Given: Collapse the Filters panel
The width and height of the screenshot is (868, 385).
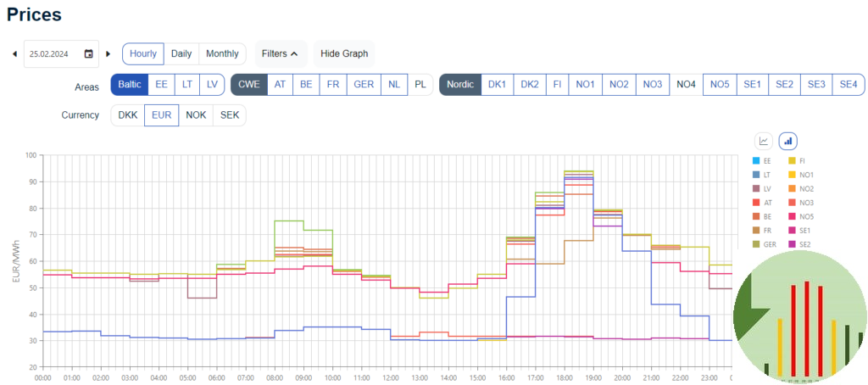Looking at the screenshot, I should (x=280, y=53).
